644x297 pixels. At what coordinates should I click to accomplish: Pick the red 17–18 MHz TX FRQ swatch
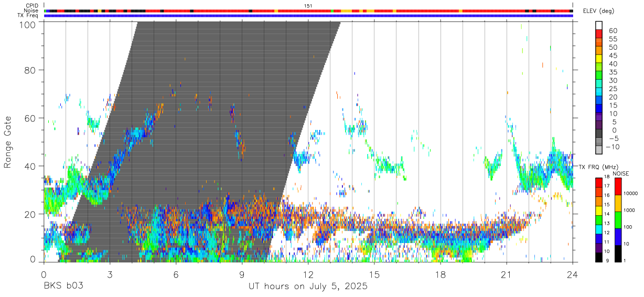[598, 182]
